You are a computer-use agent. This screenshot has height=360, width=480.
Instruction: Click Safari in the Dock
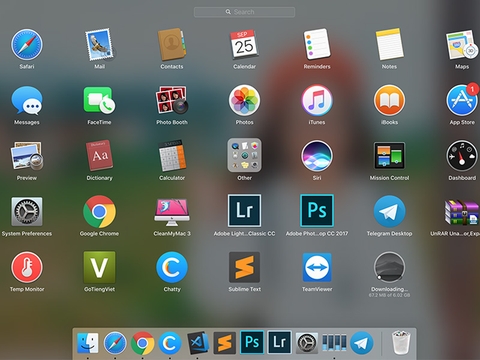(115, 343)
